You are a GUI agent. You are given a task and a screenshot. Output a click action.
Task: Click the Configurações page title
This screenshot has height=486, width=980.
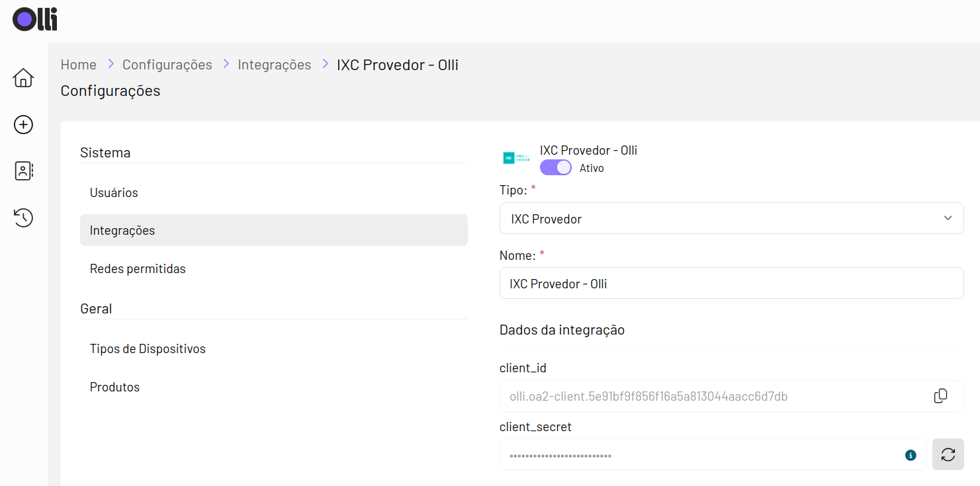[x=111, y=91]
